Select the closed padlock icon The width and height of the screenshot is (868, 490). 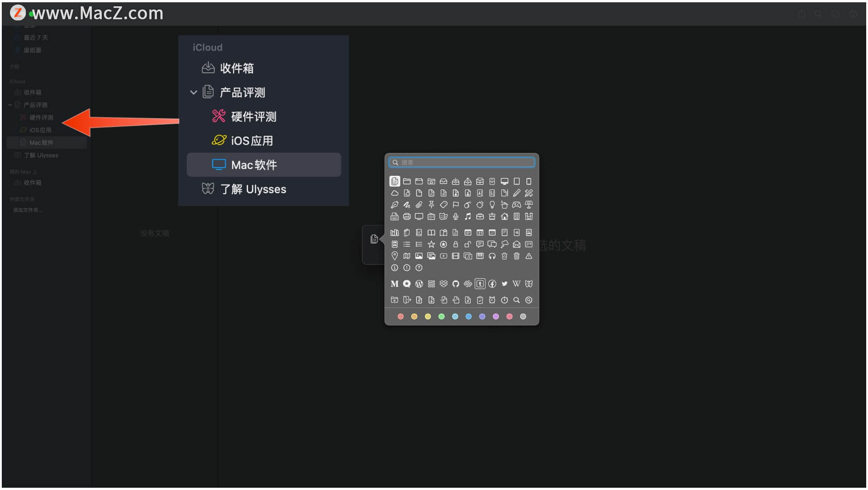tap(456, 245)
